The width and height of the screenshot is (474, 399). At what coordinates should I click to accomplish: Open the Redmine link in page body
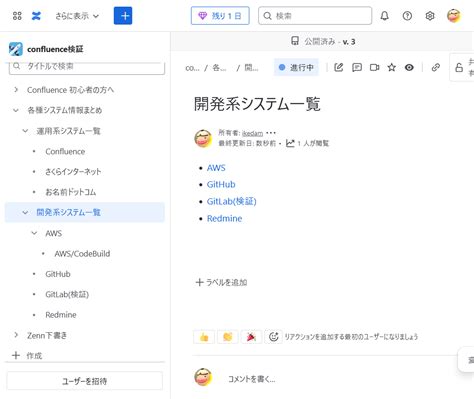(224, 218)
